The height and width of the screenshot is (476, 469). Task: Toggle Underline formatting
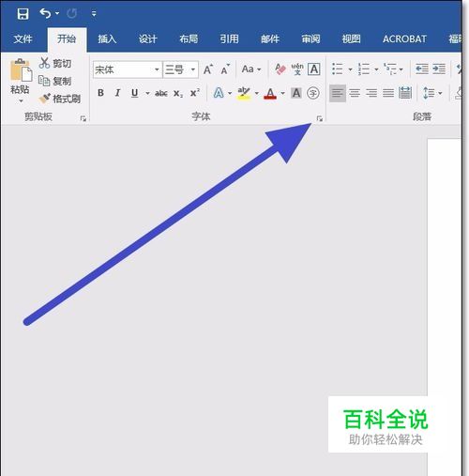135,93
